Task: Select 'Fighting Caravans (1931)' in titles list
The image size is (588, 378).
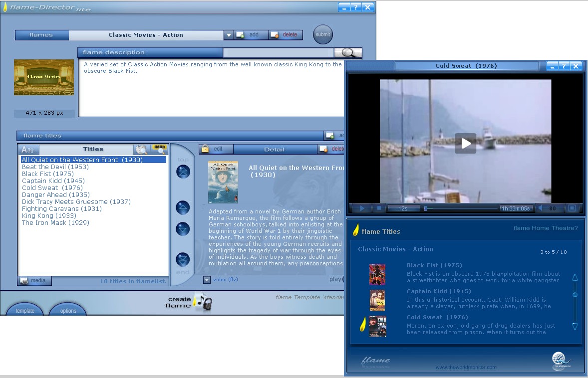Action: (x=61, y=208)
